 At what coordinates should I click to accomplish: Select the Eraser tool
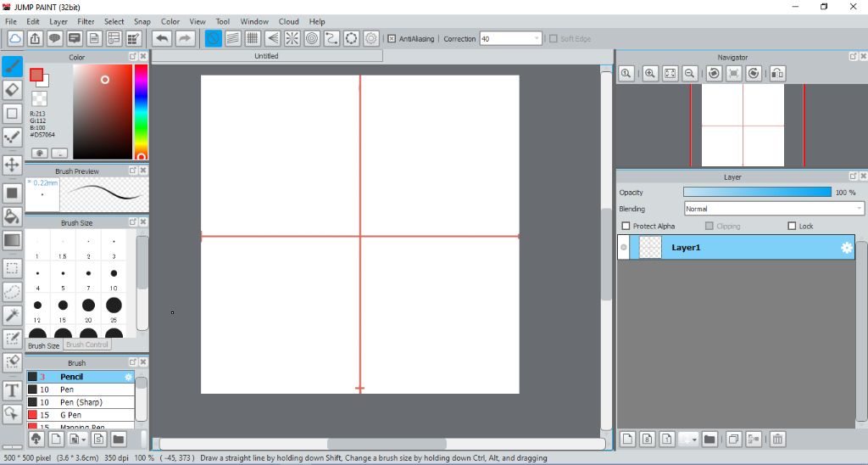pyautogui.click(x=12, y=90)
